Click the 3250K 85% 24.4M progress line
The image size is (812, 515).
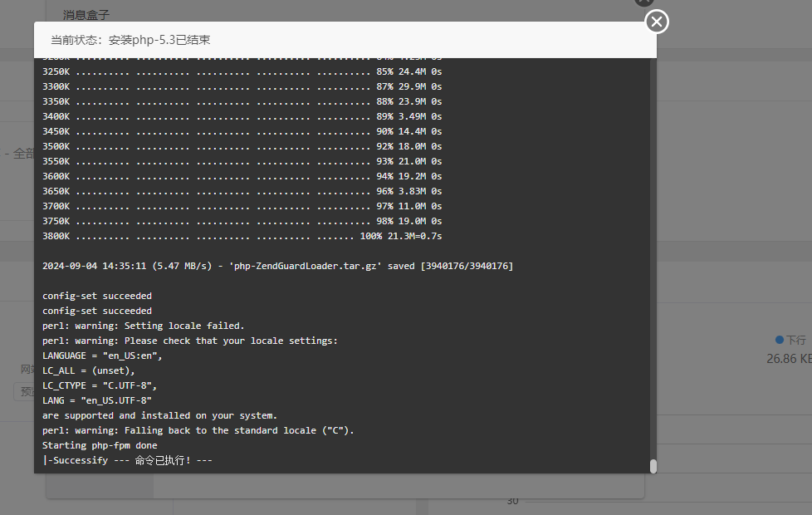(242, 71)
